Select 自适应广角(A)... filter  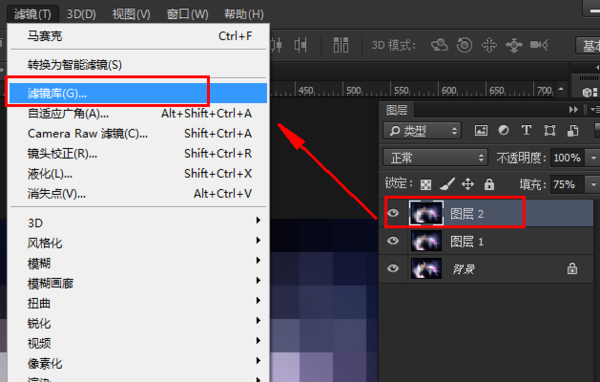click(139, 113)
